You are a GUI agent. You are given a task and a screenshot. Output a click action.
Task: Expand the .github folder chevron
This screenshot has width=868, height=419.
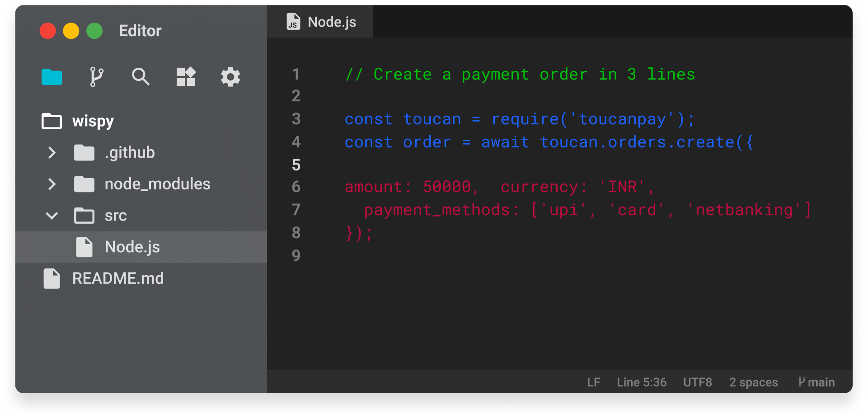52,153
